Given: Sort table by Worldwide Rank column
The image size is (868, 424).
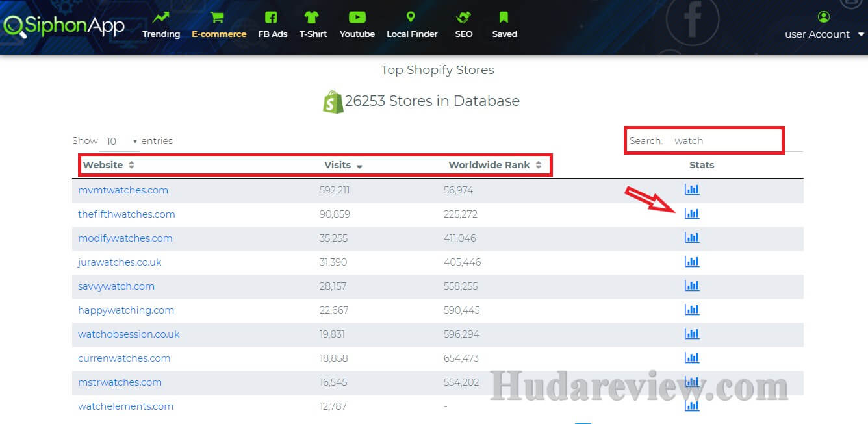Looking at the screenshot, I should [x=495, y=165].
